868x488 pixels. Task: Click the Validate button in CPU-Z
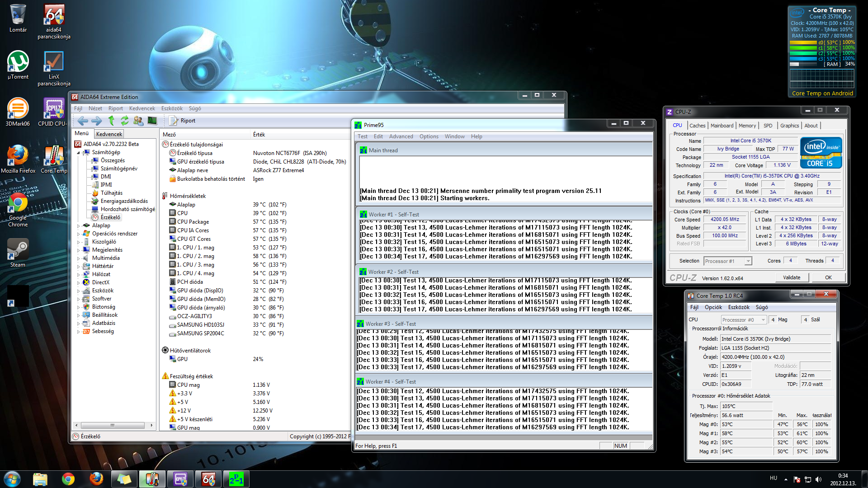792,277
